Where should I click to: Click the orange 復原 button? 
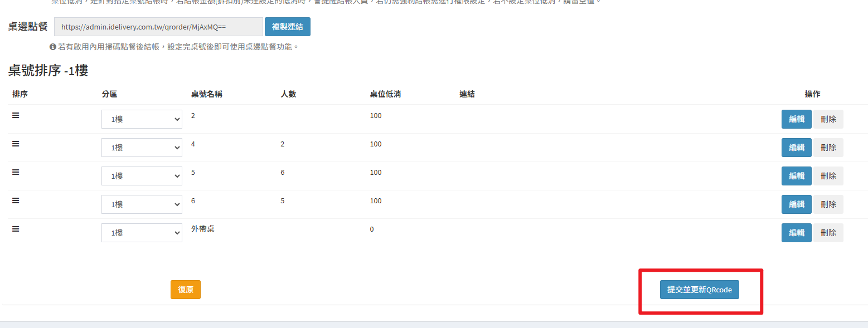[185, 290]
